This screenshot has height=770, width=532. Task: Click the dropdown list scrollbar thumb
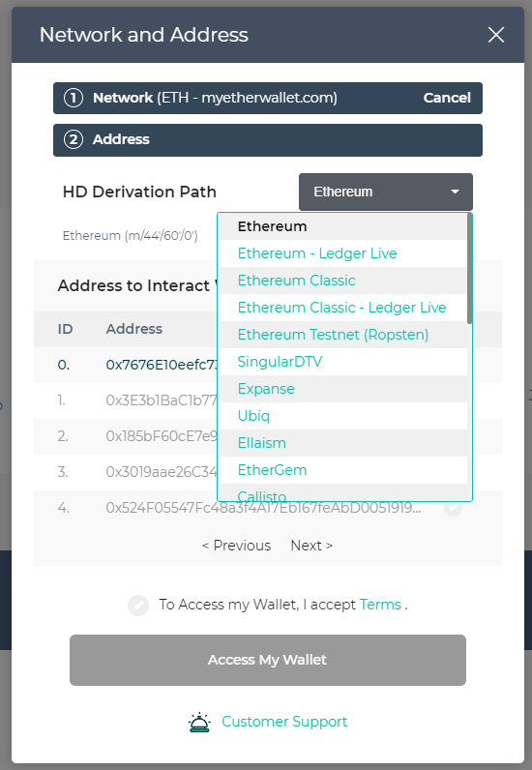470,269
